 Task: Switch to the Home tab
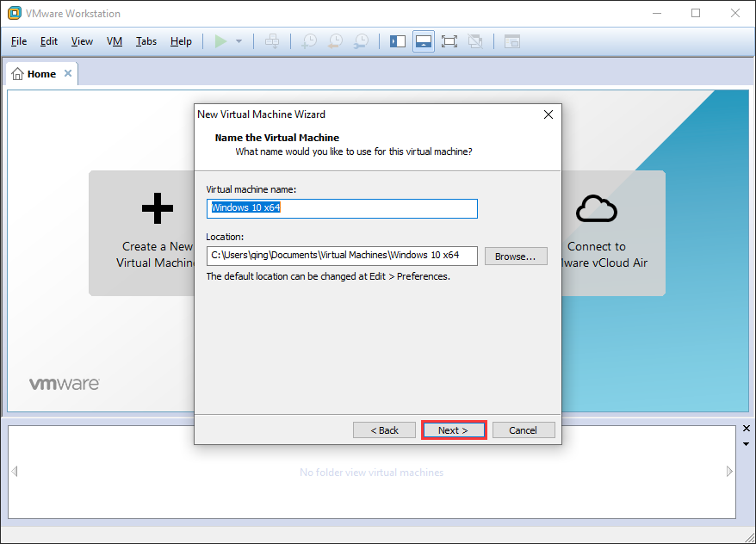point(42,74)
